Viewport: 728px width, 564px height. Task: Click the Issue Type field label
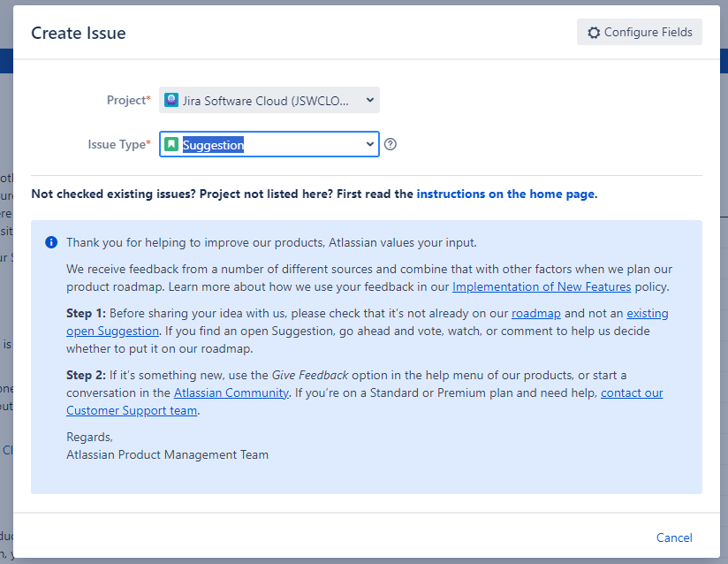click(119, 144)
